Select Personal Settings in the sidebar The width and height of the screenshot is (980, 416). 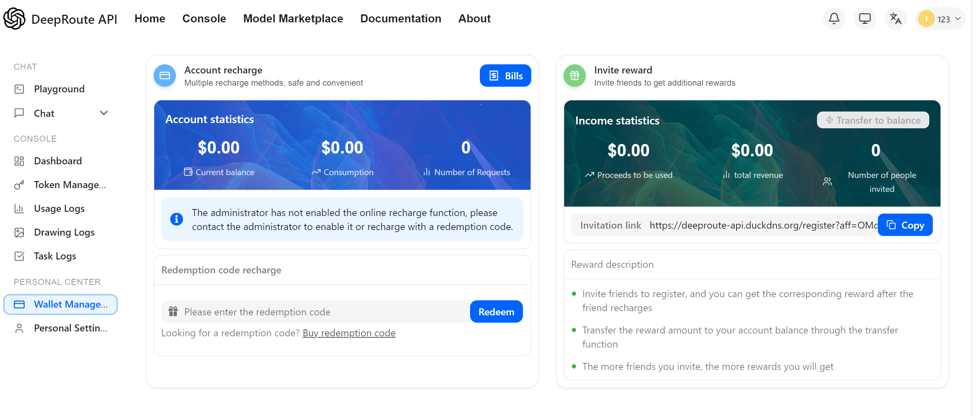click(61, 328)
